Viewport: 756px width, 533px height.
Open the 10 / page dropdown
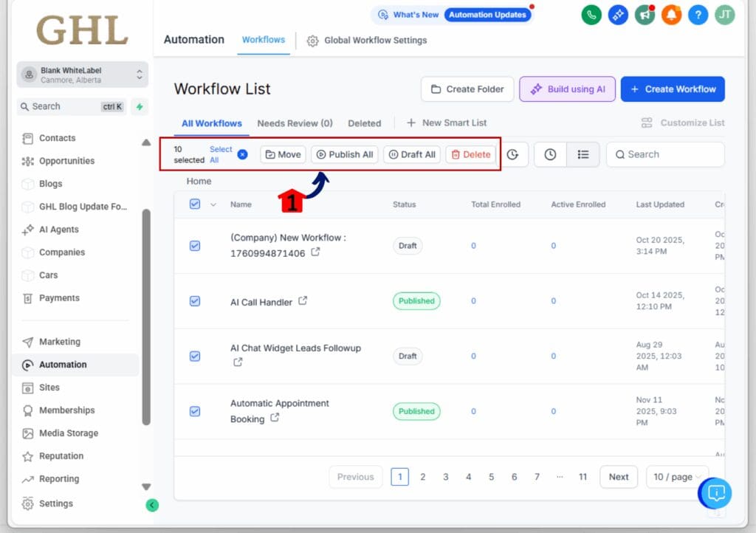676,477
